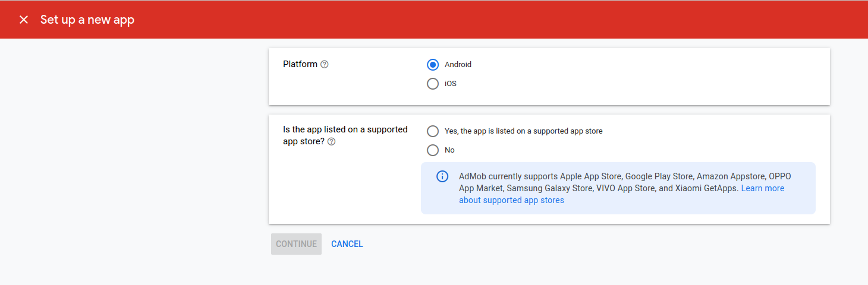
Task: Click the "Is the app listed" question label
Action: pos(345,129)
